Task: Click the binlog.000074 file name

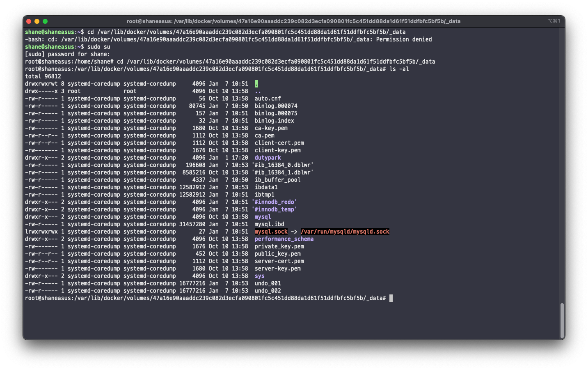Action: click(x=276, y=106)
